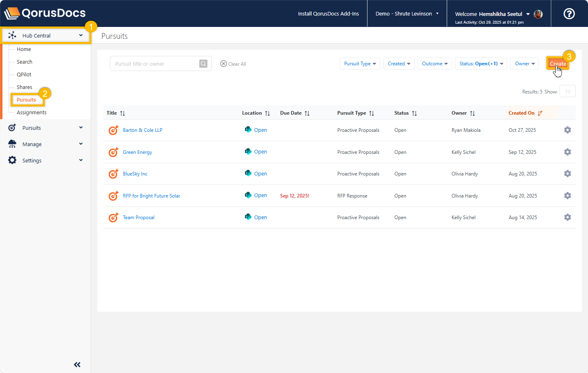
Task: Select Assignments in Hub Central menu
Action: pos(31,113)
